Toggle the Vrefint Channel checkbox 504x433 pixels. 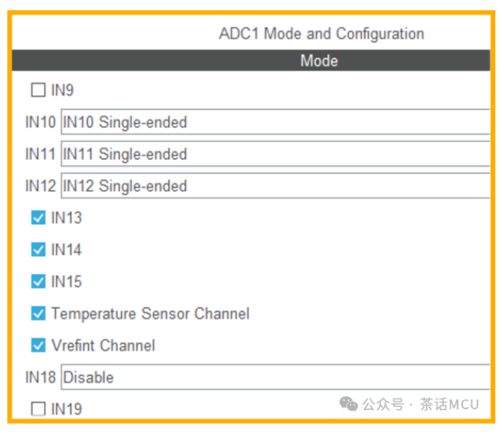pyautogui.click(x=38, y=346)
